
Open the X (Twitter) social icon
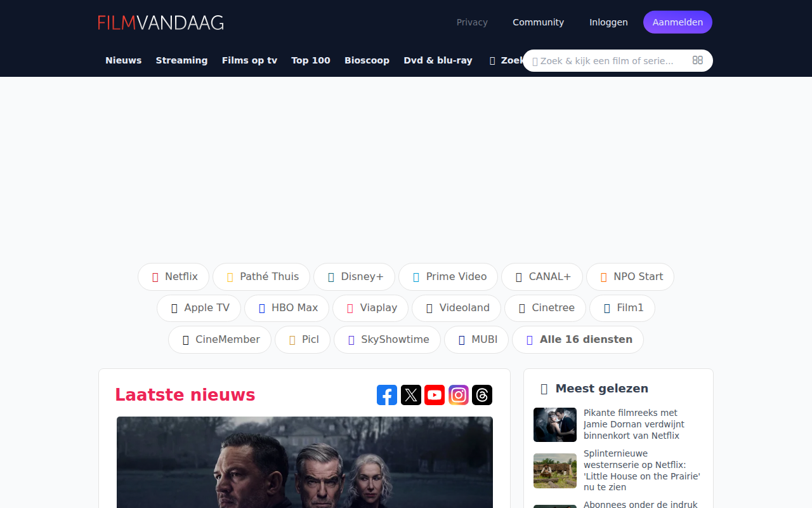[411, 395]
